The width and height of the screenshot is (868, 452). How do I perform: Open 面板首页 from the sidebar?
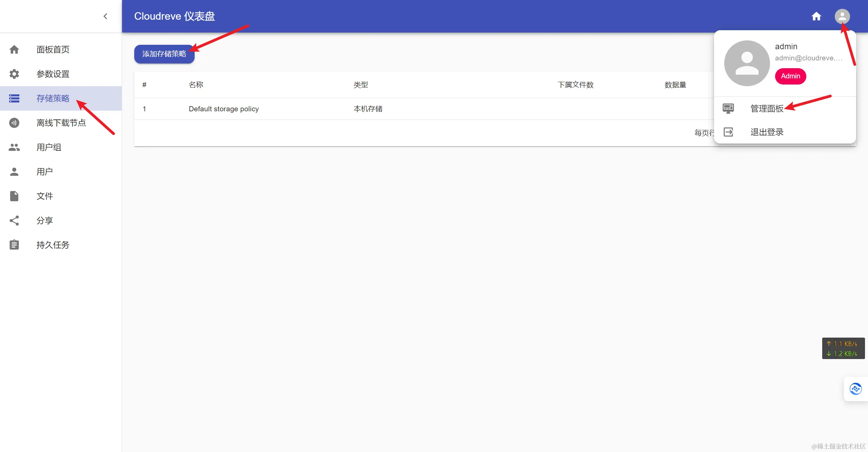tap(53, 50)
